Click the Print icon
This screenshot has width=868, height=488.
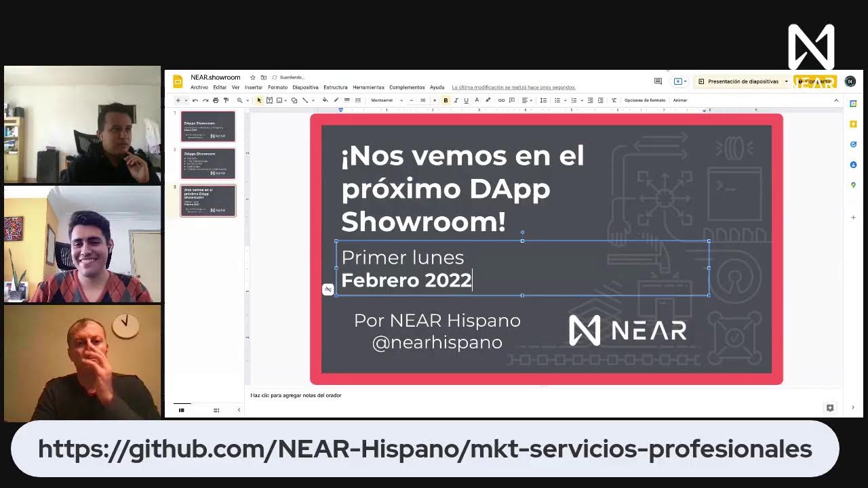click(216, 100)
